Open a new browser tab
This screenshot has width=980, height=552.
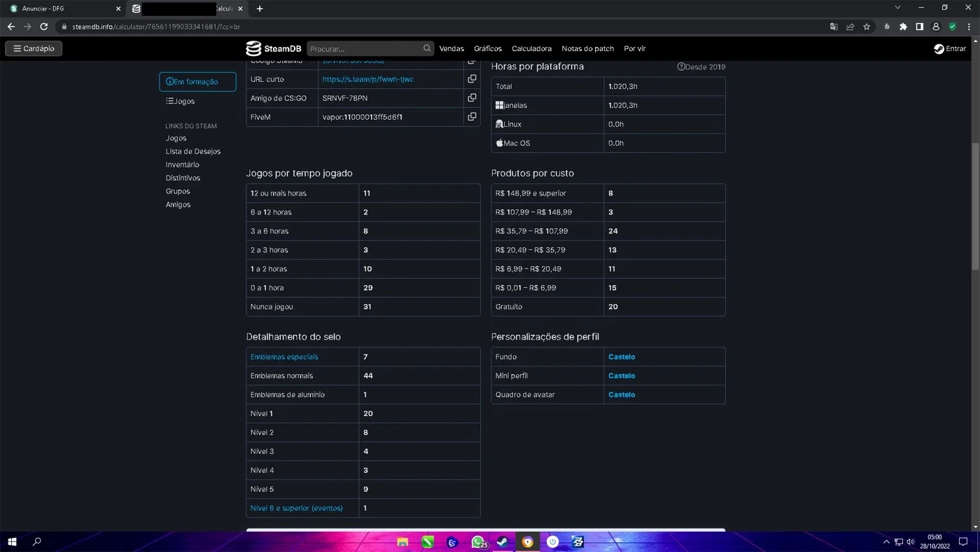pyautogui.click(x=260, y=8)
